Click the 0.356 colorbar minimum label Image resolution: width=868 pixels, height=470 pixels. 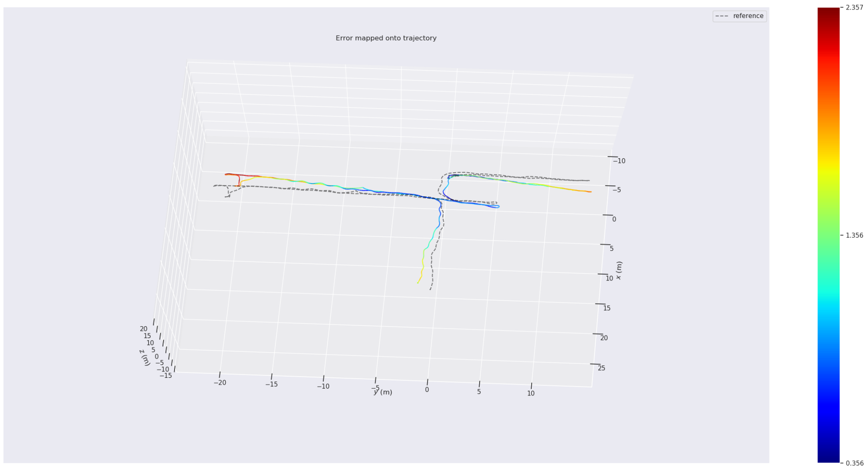click(x=854, y=463)
